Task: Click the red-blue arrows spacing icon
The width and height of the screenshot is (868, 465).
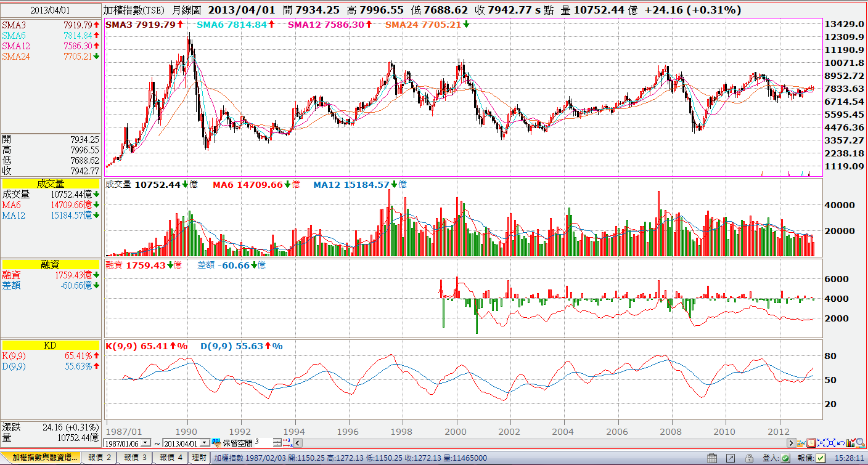Action: coord(287,443)
